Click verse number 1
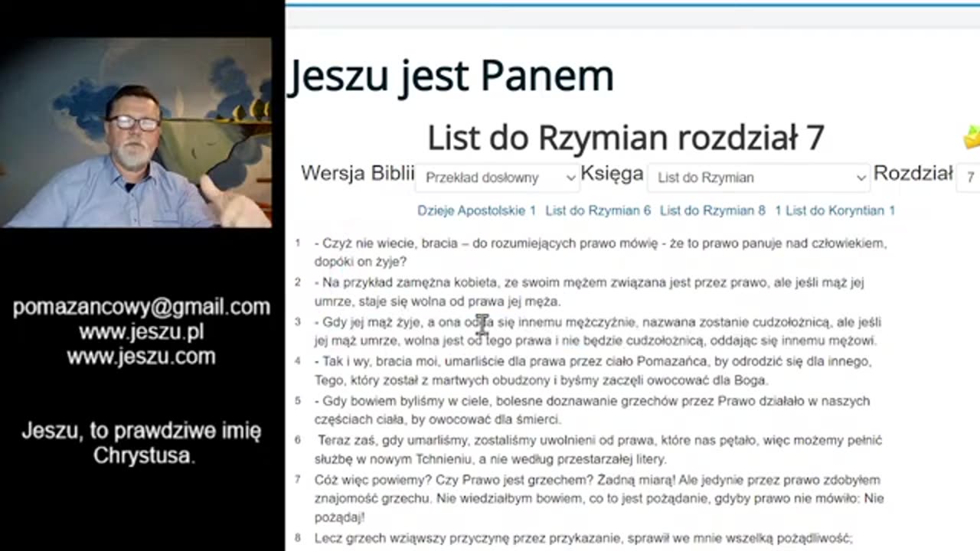This screenshot has width=980, height=551. pyautogui.click(x=298, y=243)
